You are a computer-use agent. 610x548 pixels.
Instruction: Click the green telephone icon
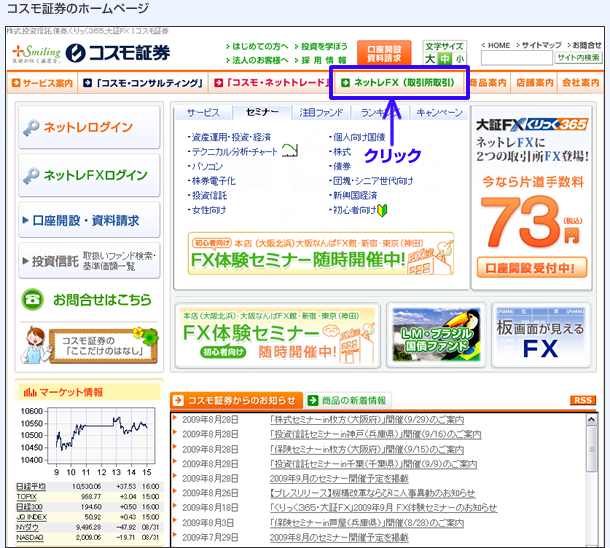(x=32, y=299)
